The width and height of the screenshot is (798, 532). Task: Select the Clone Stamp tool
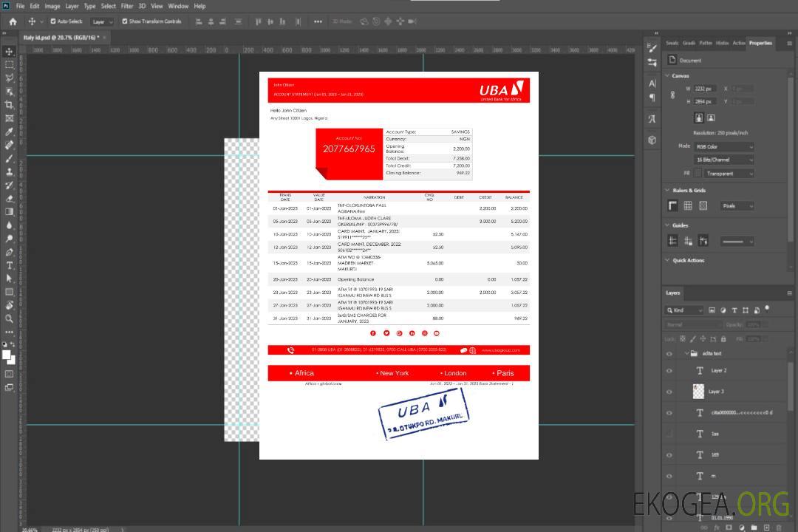(x=9, y=172)
